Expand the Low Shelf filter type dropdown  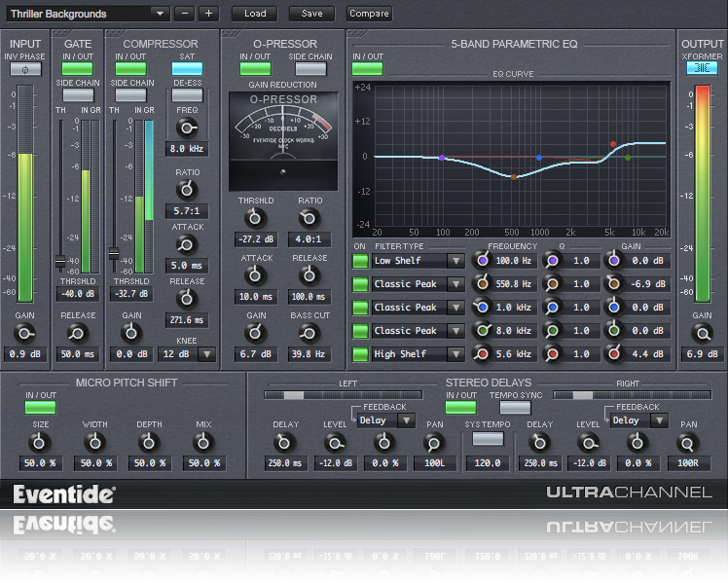[455, 261]
